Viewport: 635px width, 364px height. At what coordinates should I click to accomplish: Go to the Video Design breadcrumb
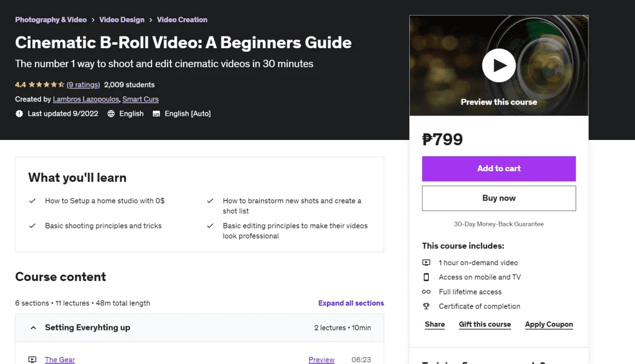coord(122,19)
